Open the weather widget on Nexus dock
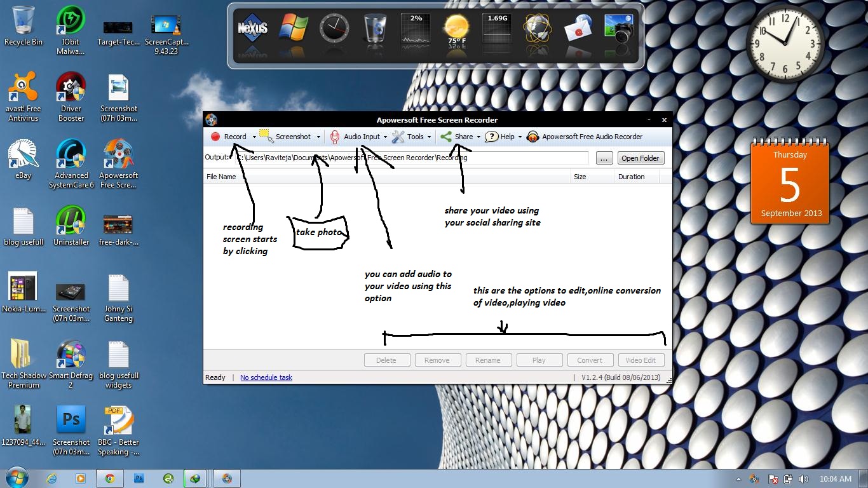Screen dimensions: 868x488 click(456, 30)
